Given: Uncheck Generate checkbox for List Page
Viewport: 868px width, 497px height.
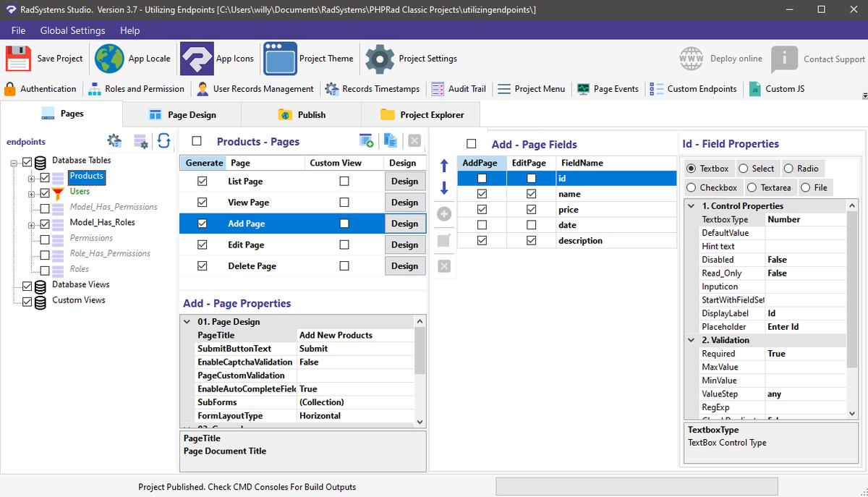Looking at the screenshot, I should [202, 181].
